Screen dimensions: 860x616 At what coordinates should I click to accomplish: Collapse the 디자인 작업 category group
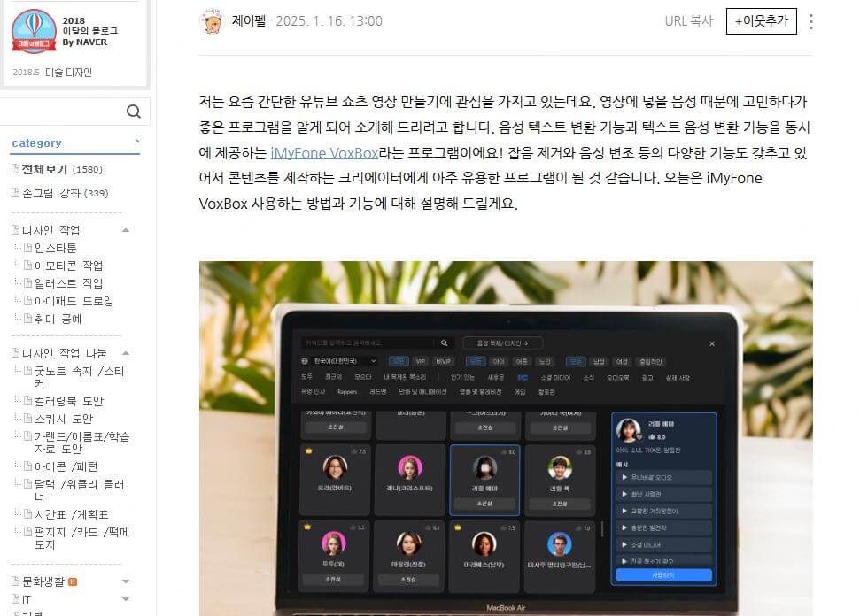126,230
